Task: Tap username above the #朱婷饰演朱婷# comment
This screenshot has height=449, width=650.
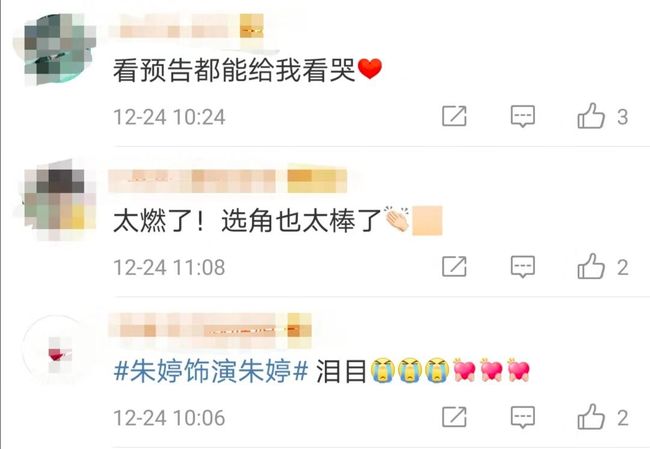Action: (210, 331)
